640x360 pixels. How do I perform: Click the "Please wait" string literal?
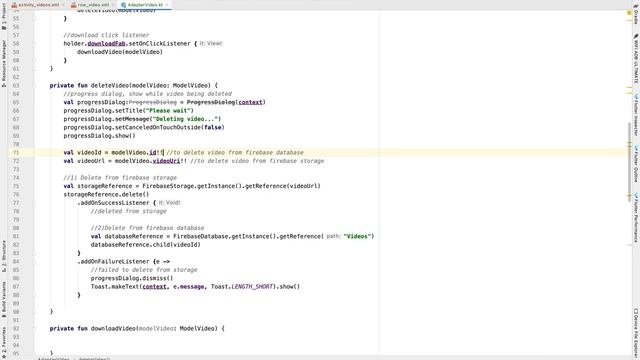point(169,111)
